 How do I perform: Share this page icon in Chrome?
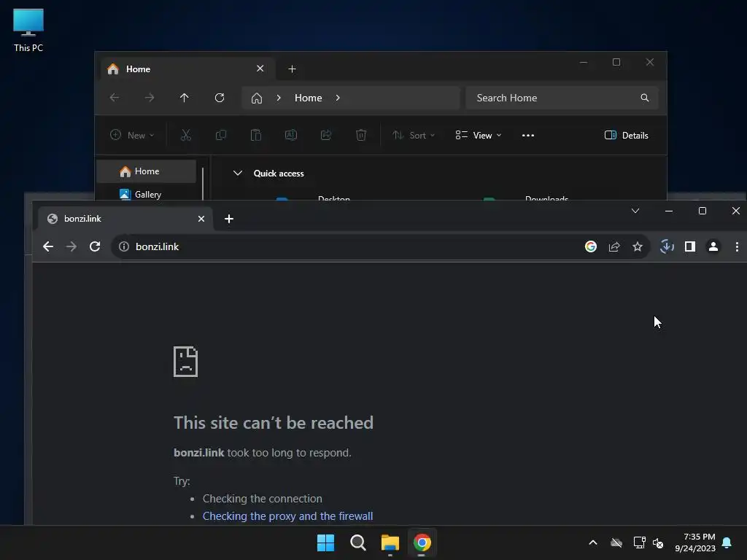point(614,246)
